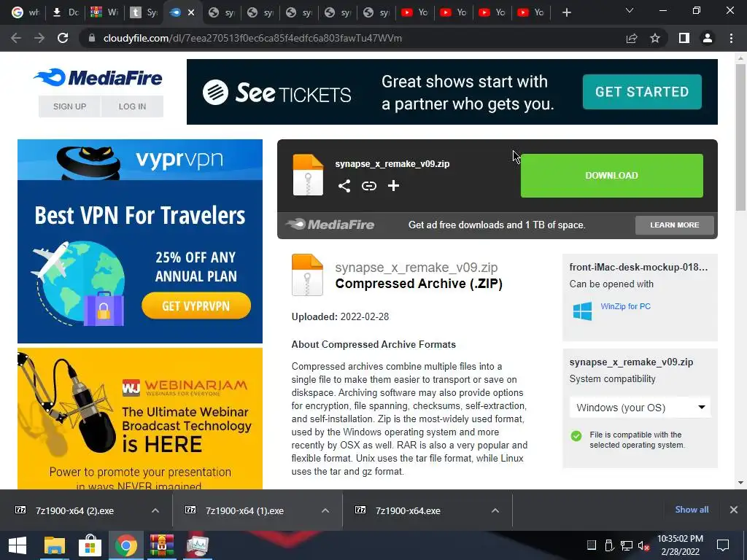Click the front-iMac-desk-mockup-018 file title
Image resolution: width=747 pixels, height=560 pixels.
coord(638,267)
